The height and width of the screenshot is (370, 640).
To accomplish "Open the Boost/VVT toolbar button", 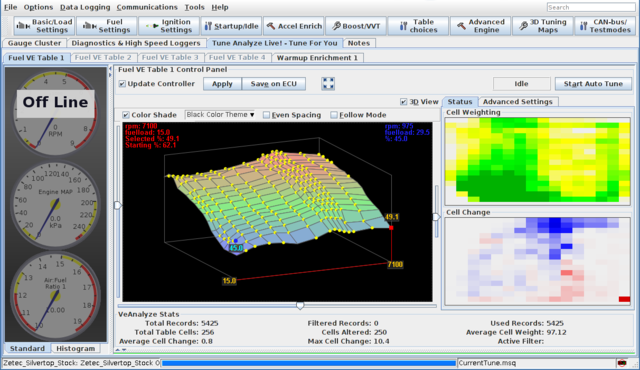I will [356, 26].
